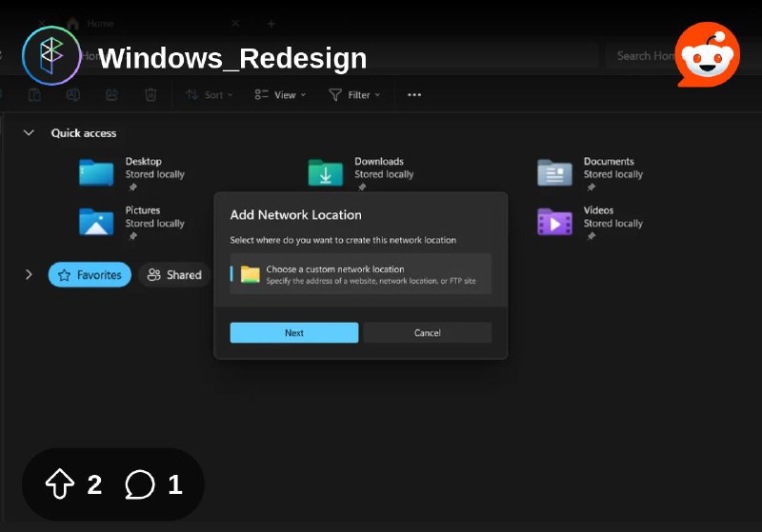
Task: Collapse the Quick access section
Action: coord(29,132)
